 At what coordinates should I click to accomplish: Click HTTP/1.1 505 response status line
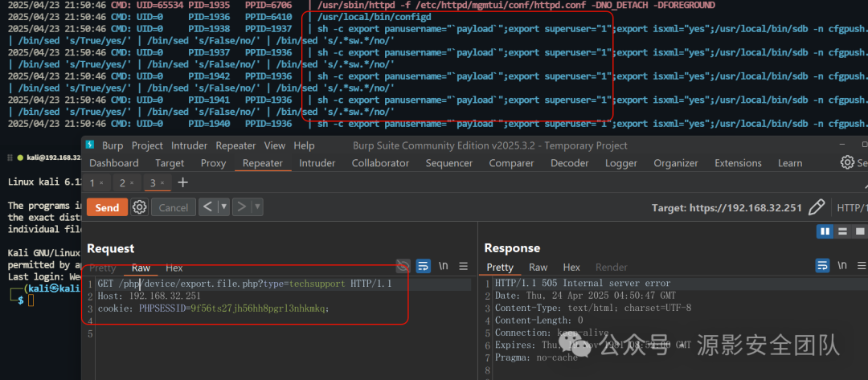point(583,284)
